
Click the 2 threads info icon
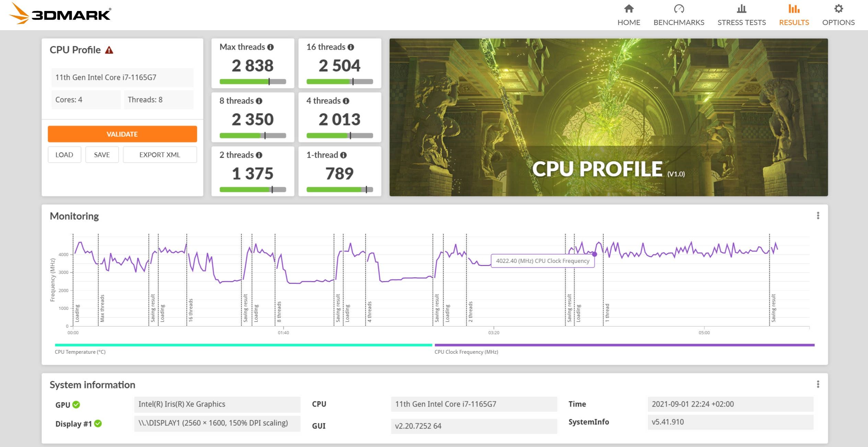(259, 155)
